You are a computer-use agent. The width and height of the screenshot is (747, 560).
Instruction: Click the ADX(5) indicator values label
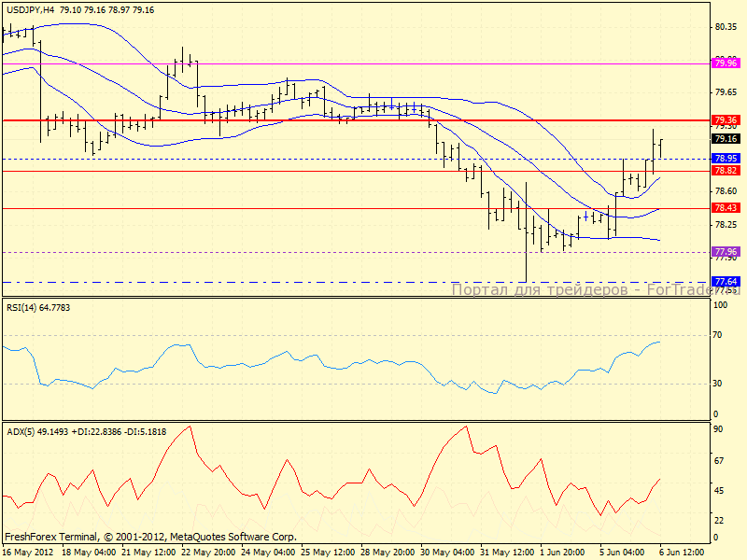(x=86, y=432)
